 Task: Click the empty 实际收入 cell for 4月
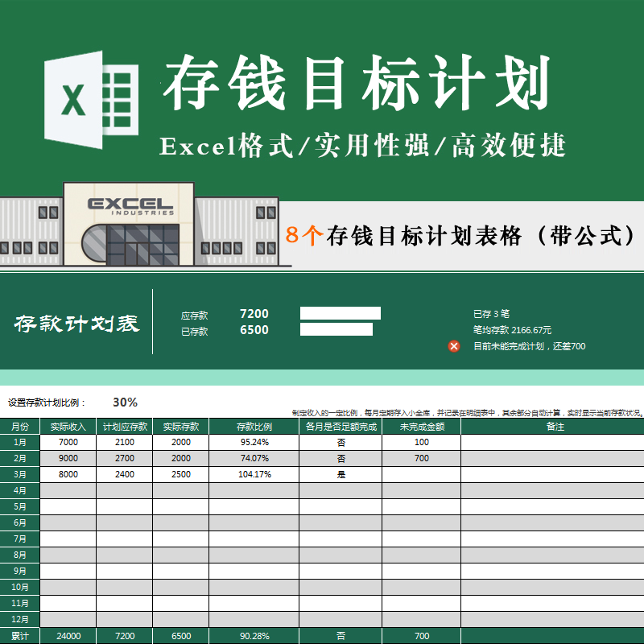click(68, 490)
